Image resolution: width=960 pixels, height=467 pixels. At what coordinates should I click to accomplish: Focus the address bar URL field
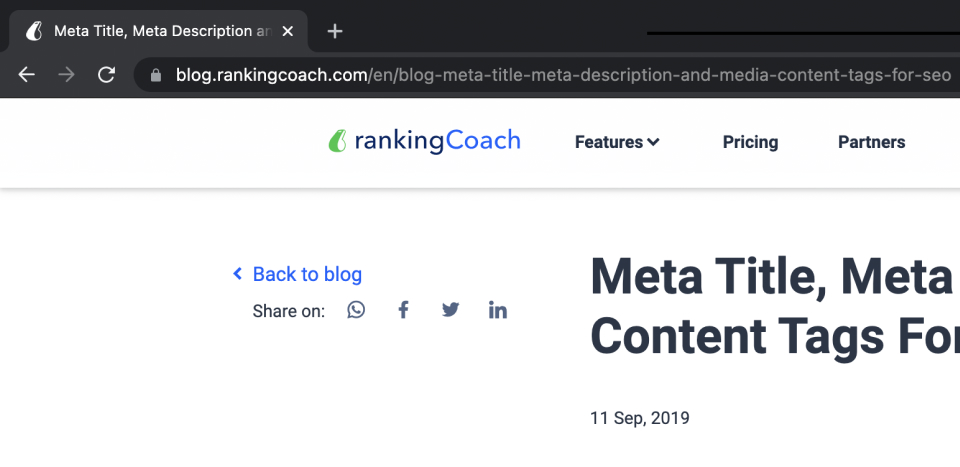(563, 75)
